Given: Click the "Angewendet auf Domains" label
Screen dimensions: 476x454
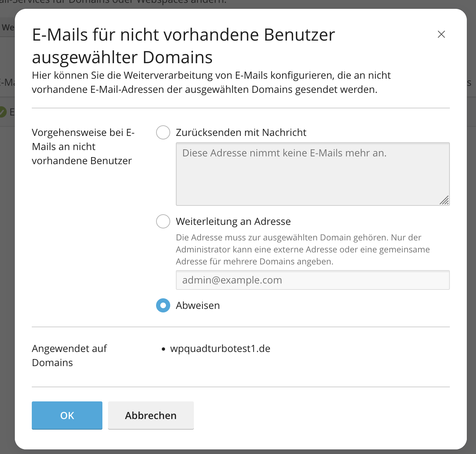Looking at the screenshot, I should coord(69,356).
